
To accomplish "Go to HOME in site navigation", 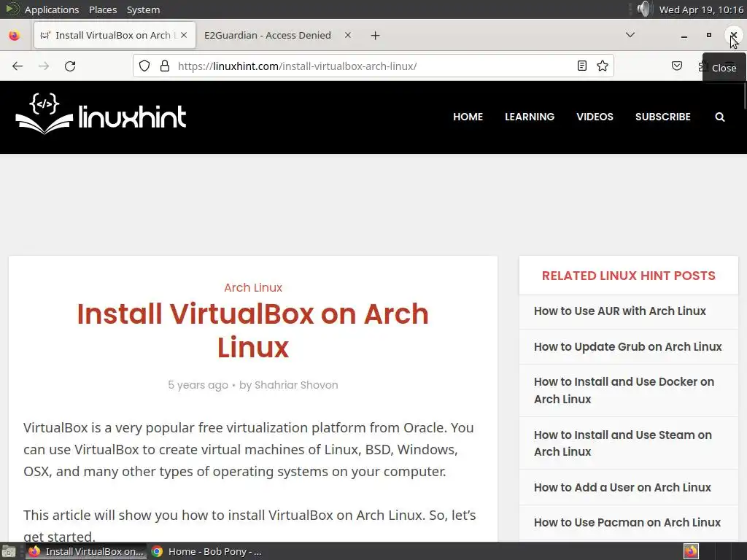I will click(x=468, y=117).
